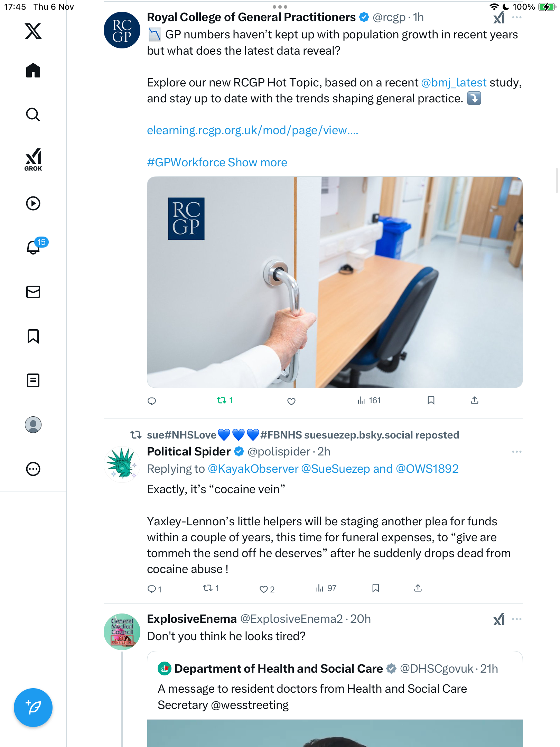Open the @bmj_latest mention
The image size is (560, 747).
tap(454, 83)
